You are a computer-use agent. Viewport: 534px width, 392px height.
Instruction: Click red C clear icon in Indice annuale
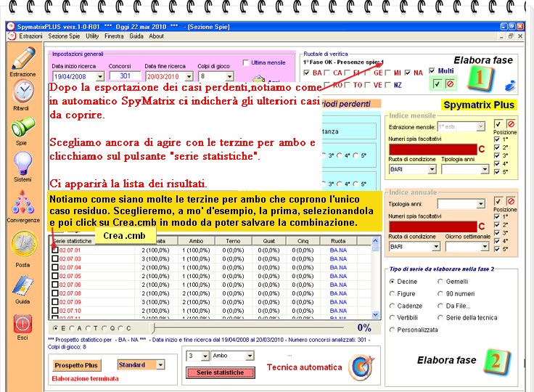coord(482,226)
